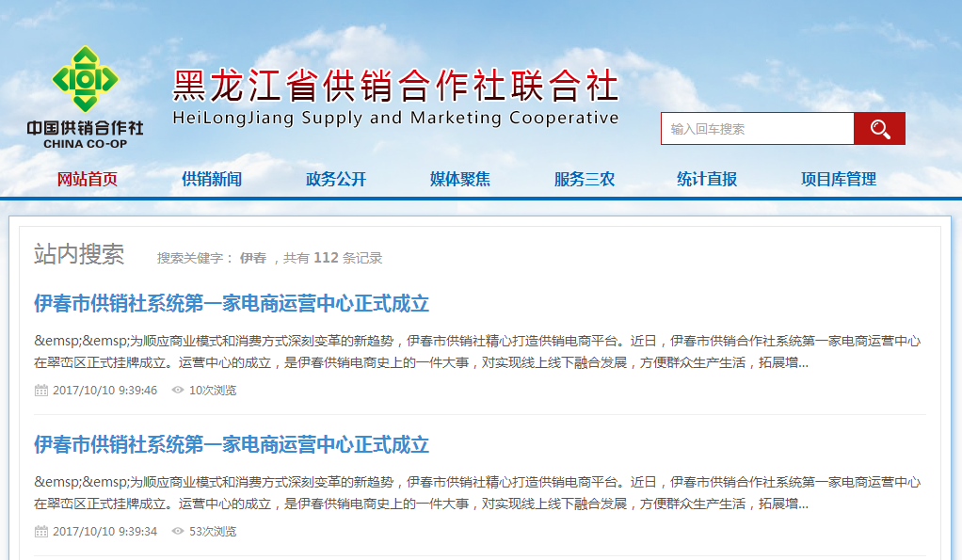This screenshot has width=962, height=560.
Task: Visit the 统计直报 section
Action: point(707,179)
